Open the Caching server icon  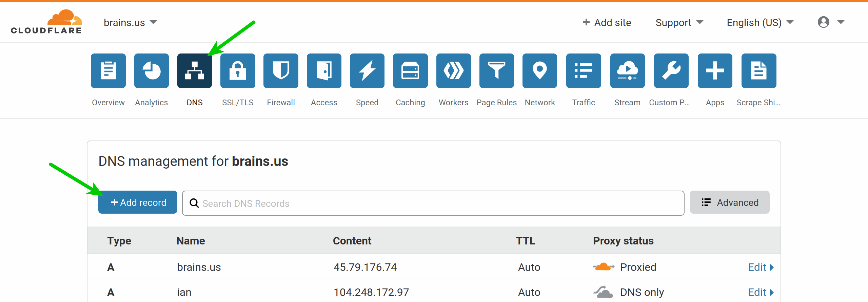tap(410, 71)
